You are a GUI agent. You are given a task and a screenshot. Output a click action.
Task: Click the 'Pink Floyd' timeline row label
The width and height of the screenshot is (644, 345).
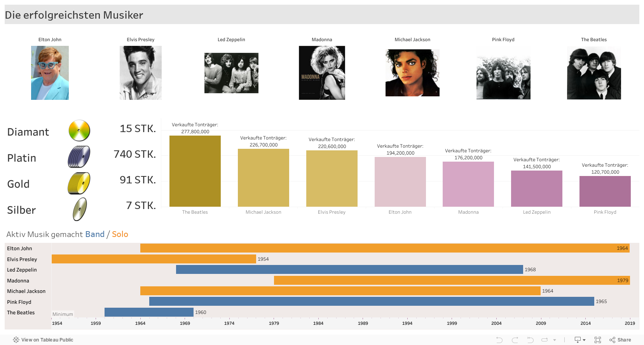point(19,302)
